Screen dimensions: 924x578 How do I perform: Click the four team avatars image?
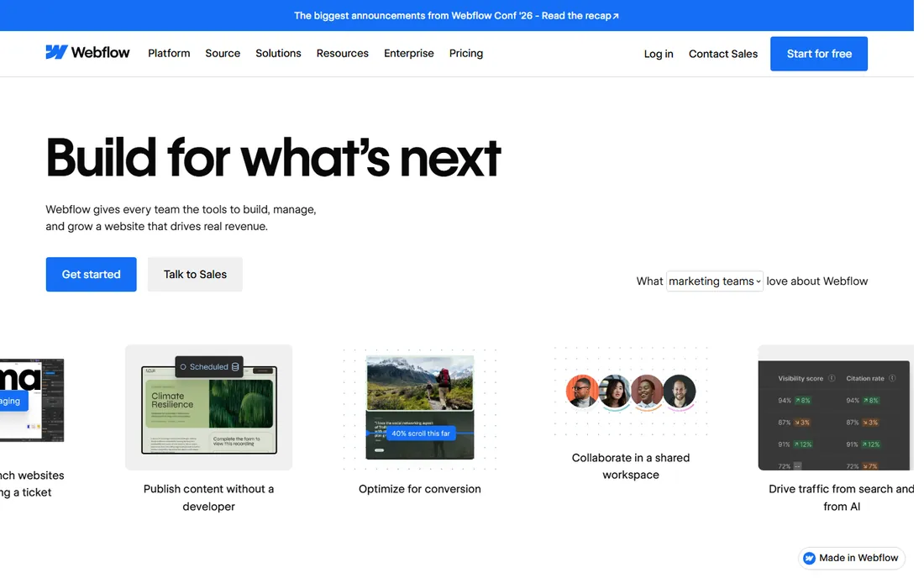pos(631,391)
